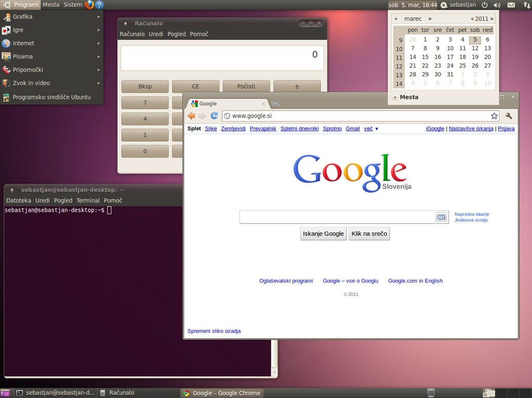Click the ± calculator button
Viewport: 532px width, 398px height.
click(297, 87)
